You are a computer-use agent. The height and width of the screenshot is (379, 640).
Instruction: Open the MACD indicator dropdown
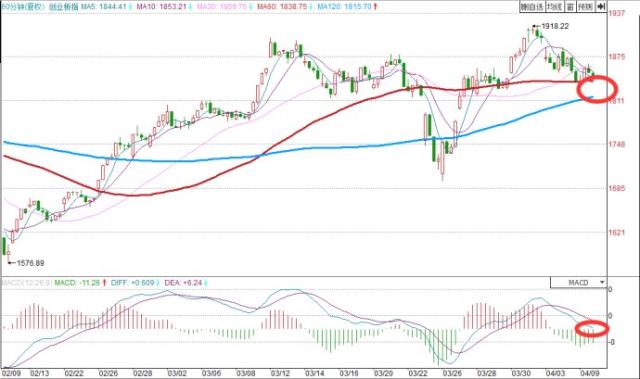[x=578, y=282]
